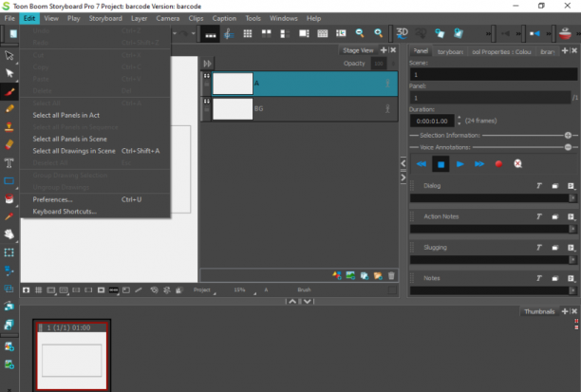Select the Hand tool
581x392 pixels.
[9, 234]
